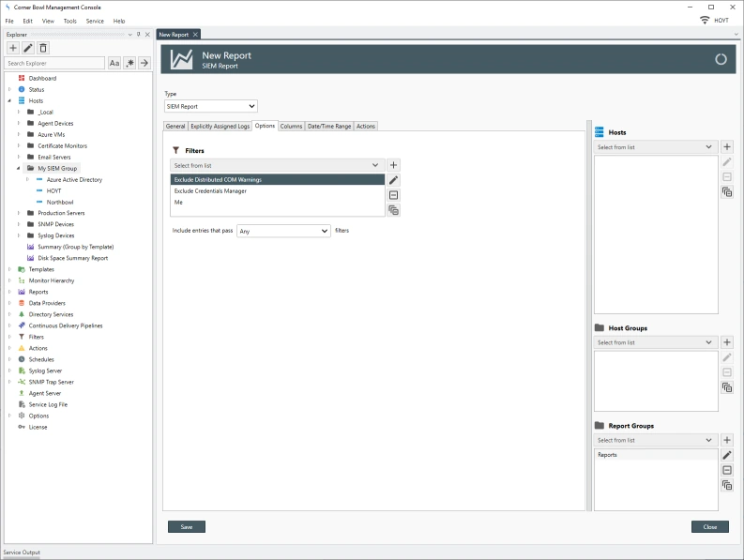Switch to the General tab
This screenshot has width=744, height=560.
(175, 127)
